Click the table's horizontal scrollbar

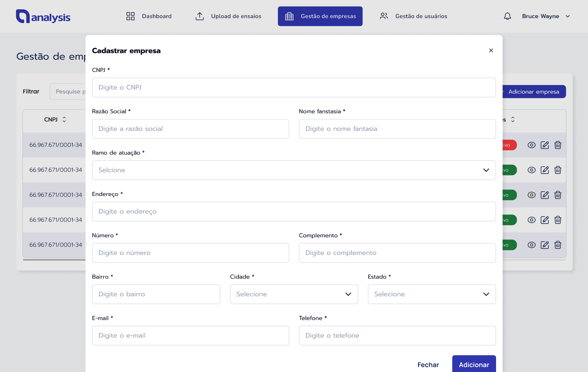pos(55,260)
